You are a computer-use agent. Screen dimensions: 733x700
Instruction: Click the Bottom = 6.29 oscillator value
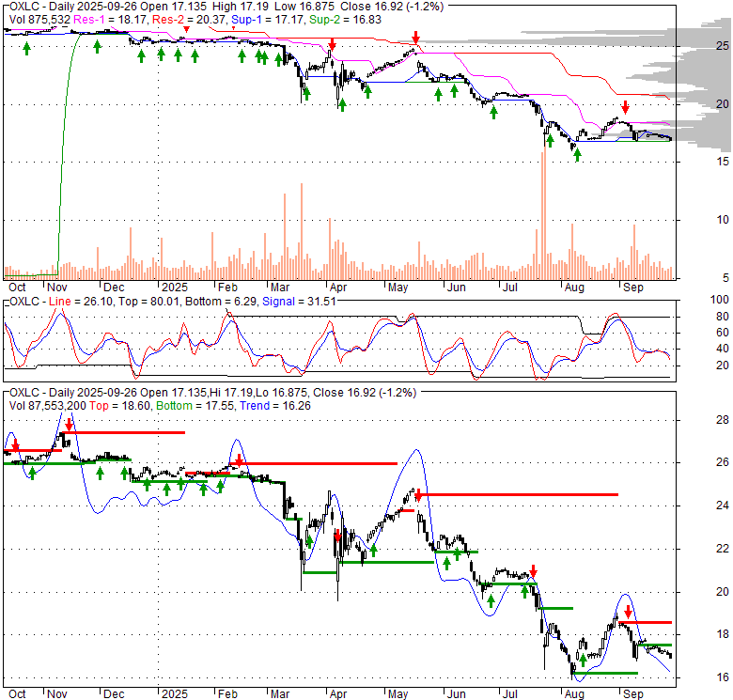pyautogui.click(x=221, y=302)
